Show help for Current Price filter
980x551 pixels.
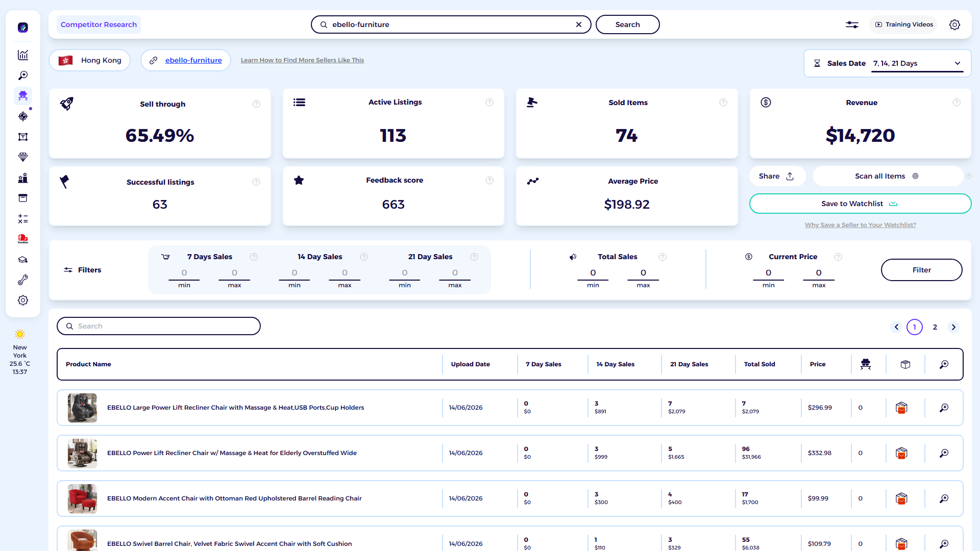pos(838,257)
